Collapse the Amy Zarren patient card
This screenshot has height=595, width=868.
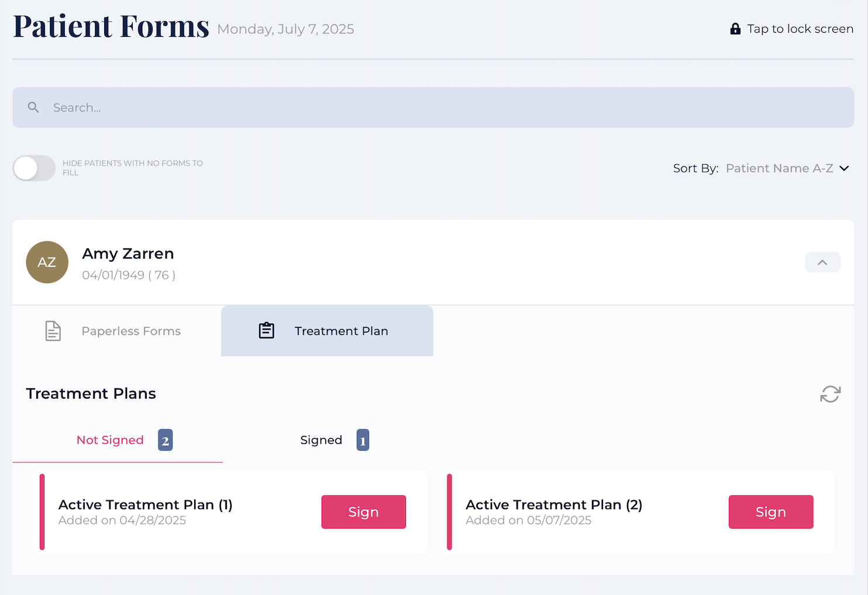pos(822,262)
